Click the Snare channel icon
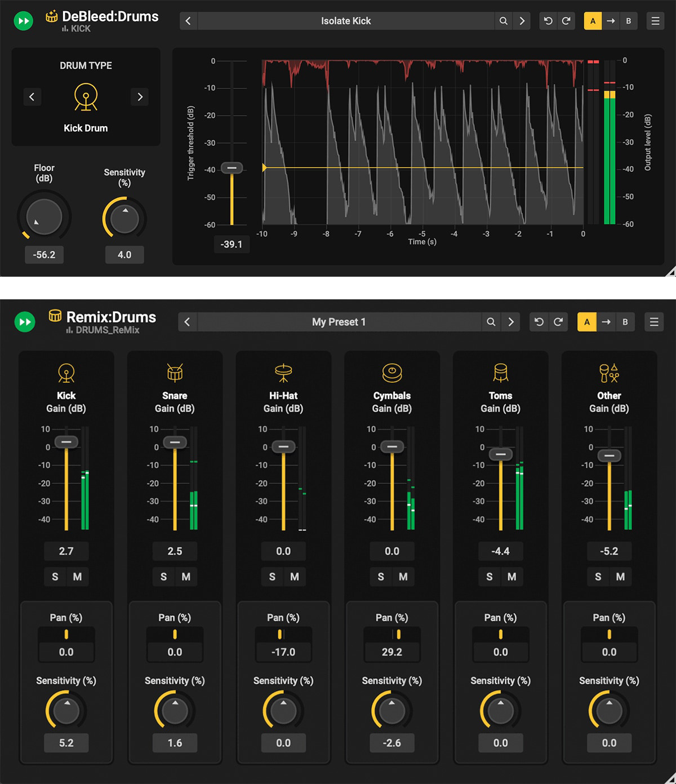Image resolution: width=676 pixels, height=784 pixels. click(x=175, y=373)
